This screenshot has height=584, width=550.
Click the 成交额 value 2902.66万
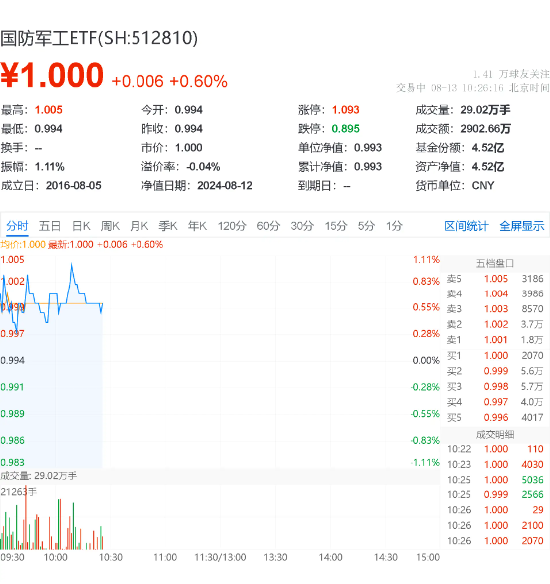coord(486,129)
